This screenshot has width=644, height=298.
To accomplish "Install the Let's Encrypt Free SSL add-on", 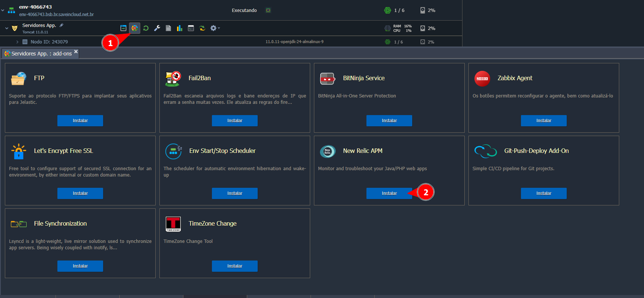I will tap(80, 193).
